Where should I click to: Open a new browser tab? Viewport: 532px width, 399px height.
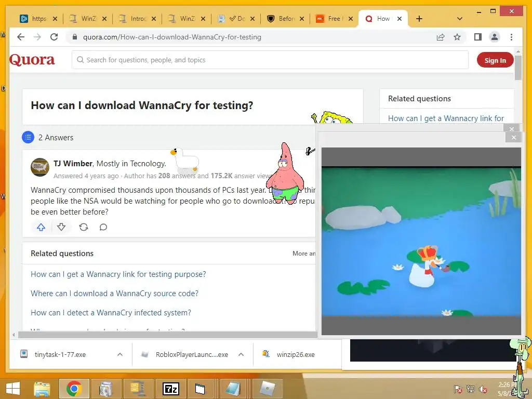click(x=419, y=19)
